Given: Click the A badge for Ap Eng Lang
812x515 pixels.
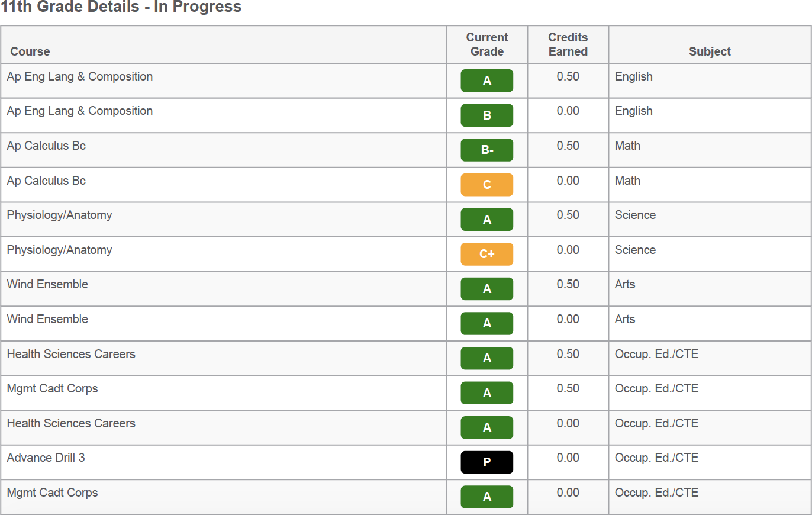Looking at the screenshot, I should [x=486, y=81].
